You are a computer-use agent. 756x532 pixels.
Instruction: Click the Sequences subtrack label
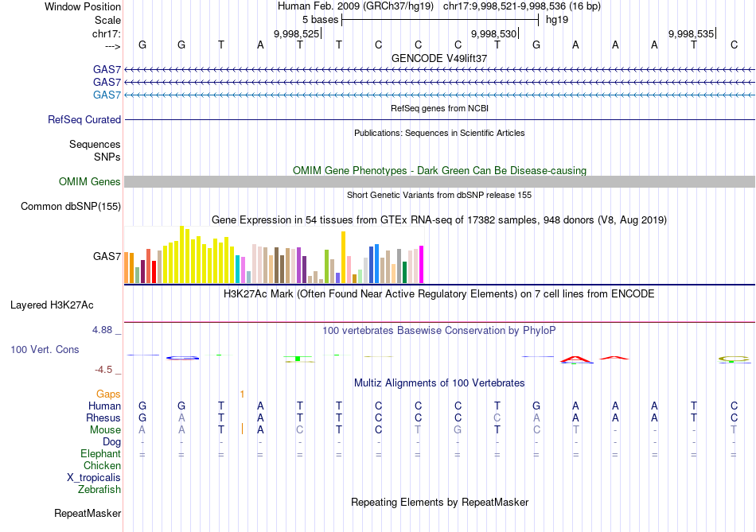click(95, 144)
